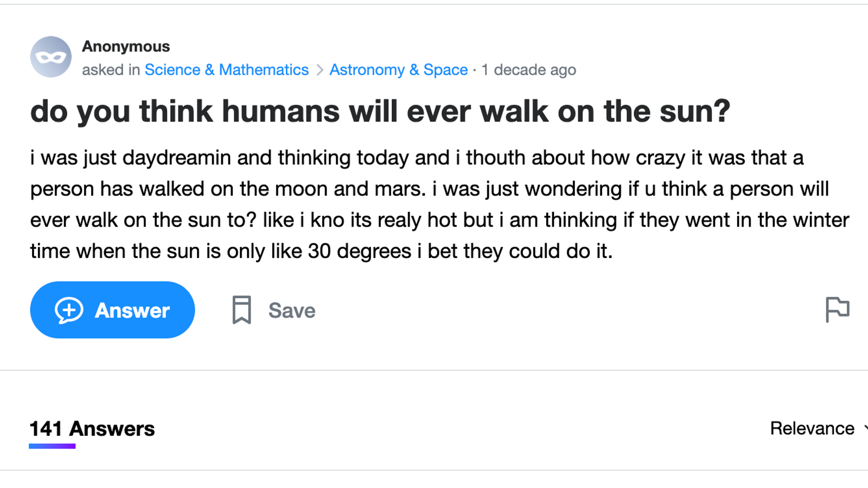868x488 pixels.
Task: Go to the Astronomy & Space category
Action: (x=398, y=70)
